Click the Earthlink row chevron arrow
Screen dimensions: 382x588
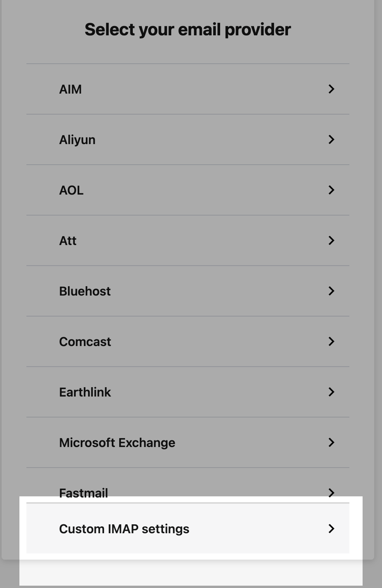(331, 392)
